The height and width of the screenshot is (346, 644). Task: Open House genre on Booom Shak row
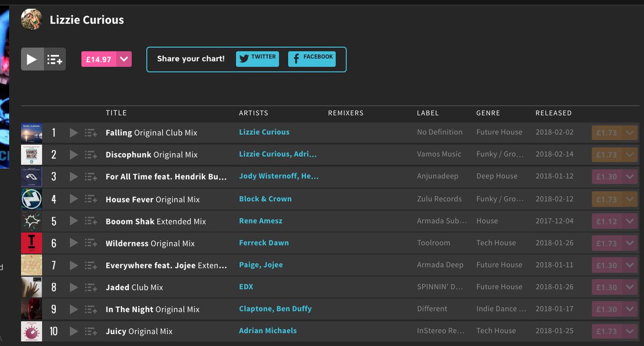click(487, 221)
